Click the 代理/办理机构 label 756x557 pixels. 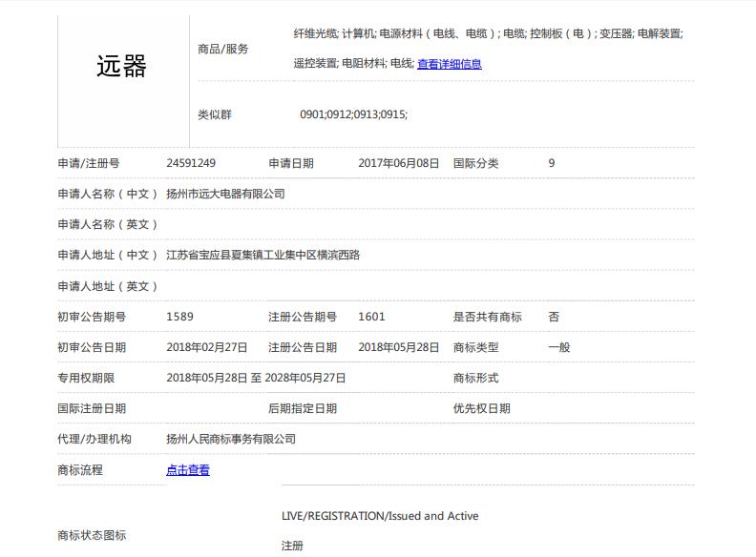click(94, 439)
